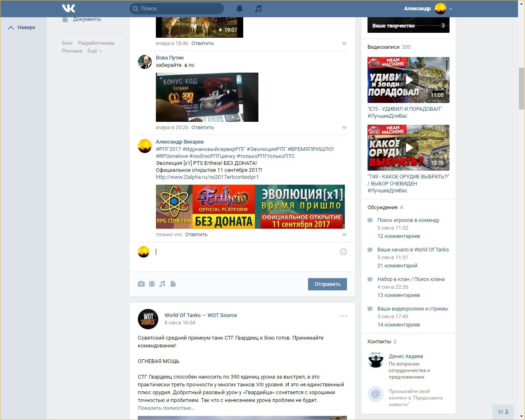Expand the Ещё footer menu
The image size is (525, 420).
94,51
